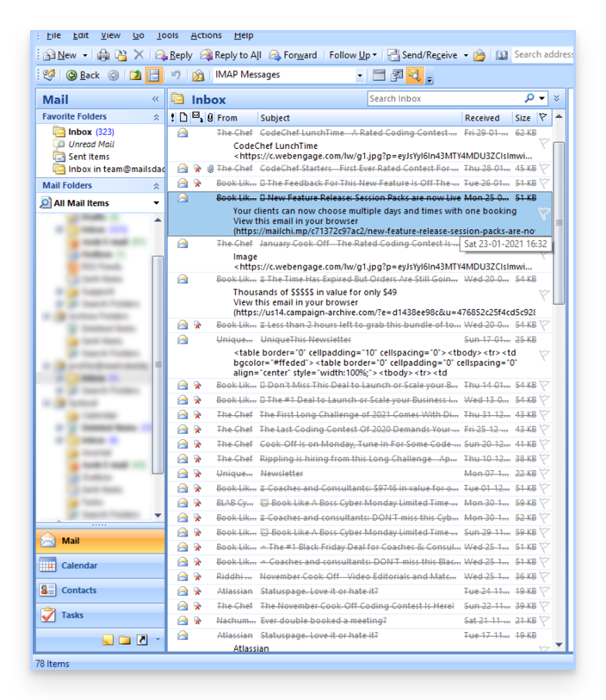Open the View menu
Screen dimensions: 606x700
click(110, 35)
